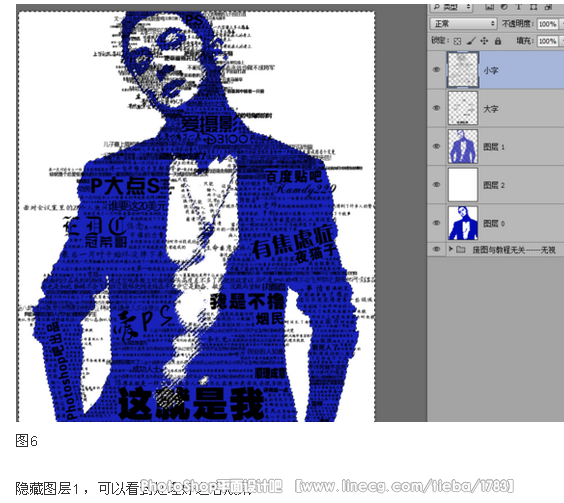Select the white 图层 2 thumbnail

(x=463, y=185)
